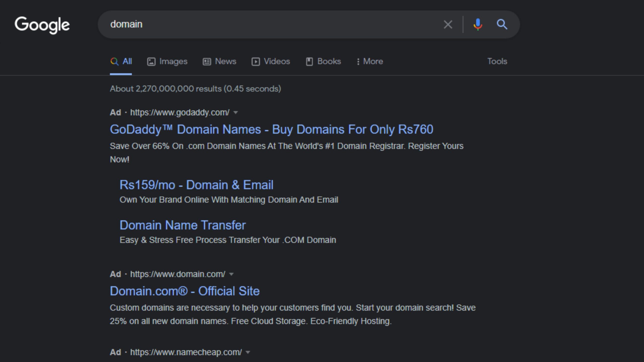The image size is (644, 362).
Task: Open the 'Domain.com® - Official Site' link
Action: pos(185,291)
